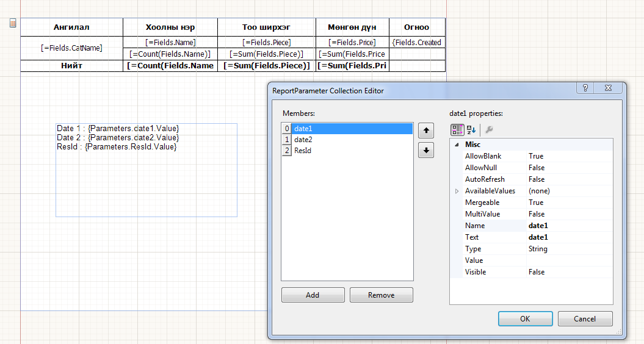Move the selected member up with the up arrow
The height and width of the screenshot is (344, 644).
pos(425,131)
